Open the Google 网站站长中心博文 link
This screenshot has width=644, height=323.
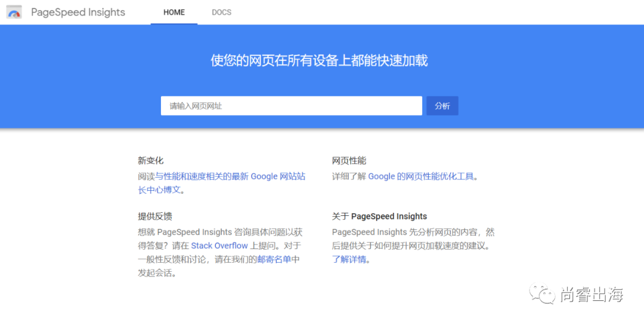tap(222, 183)
